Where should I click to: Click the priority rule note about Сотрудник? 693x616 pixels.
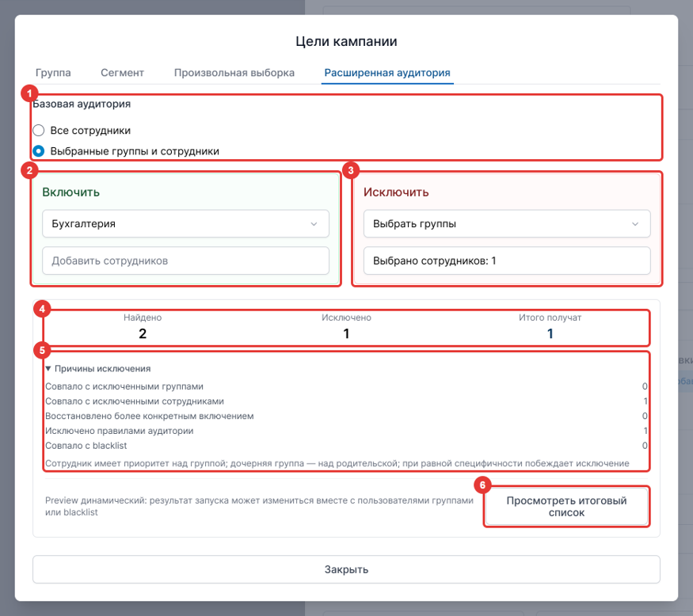click(x=337, y=463)
